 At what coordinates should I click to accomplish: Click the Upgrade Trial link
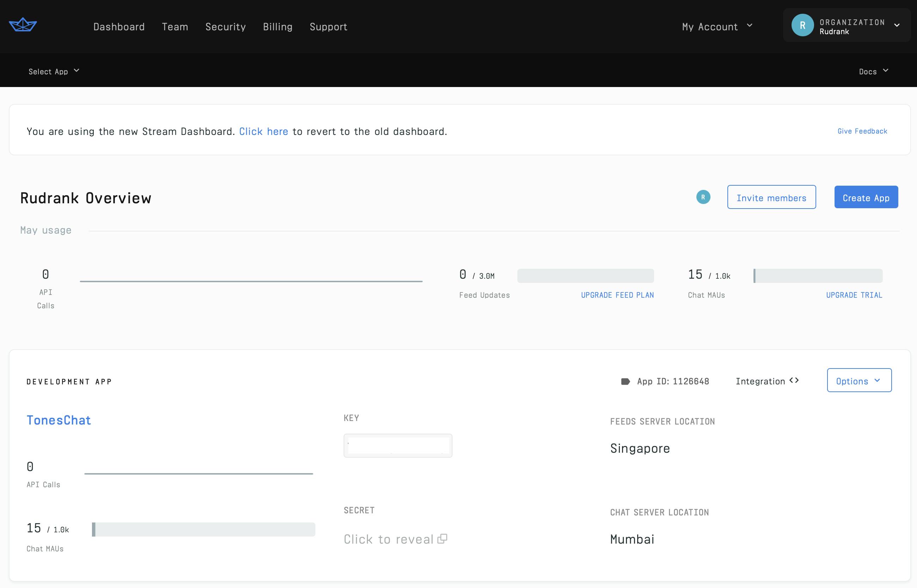(x=854, y=295)
